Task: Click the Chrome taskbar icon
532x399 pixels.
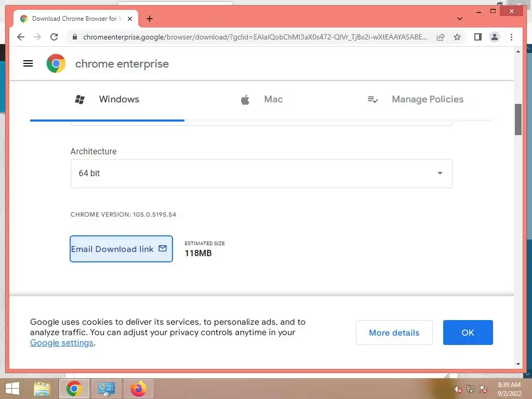Action: [x=74, y=389]
